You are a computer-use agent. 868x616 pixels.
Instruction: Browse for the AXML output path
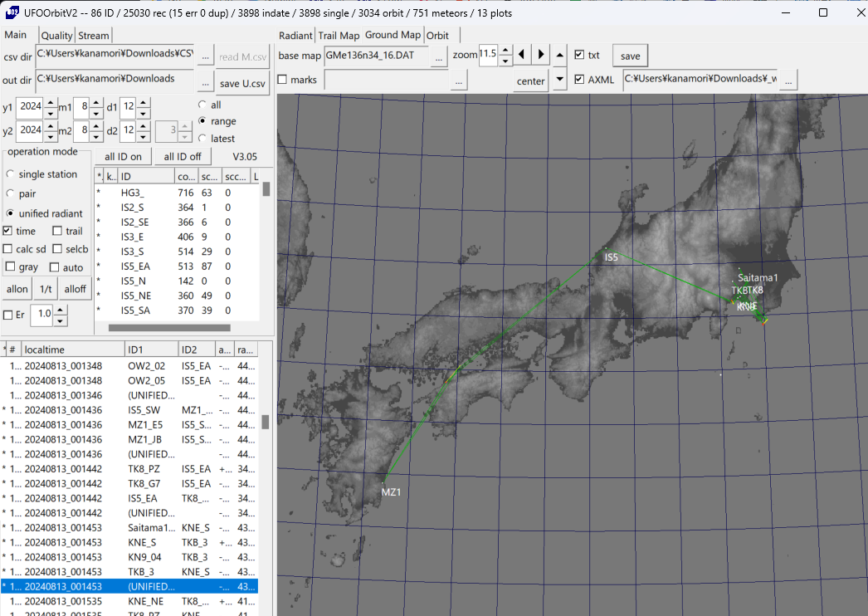(788, 80)
